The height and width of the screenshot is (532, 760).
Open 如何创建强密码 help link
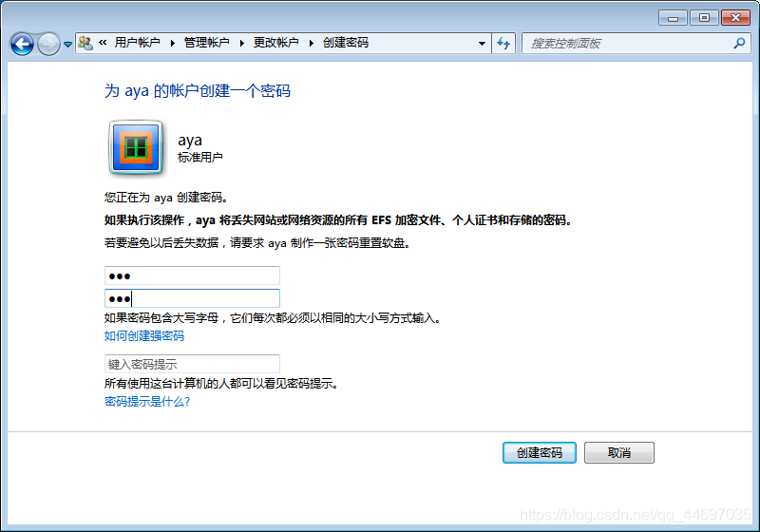tap(144, 335)
